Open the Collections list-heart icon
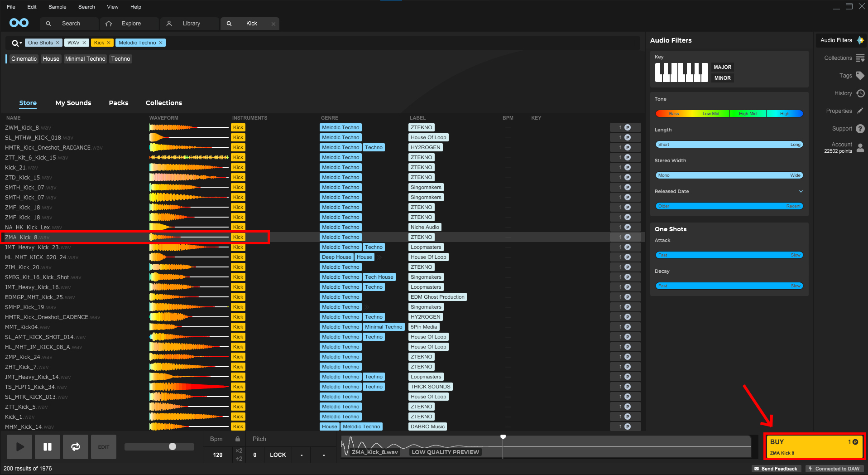 point(860,58)
